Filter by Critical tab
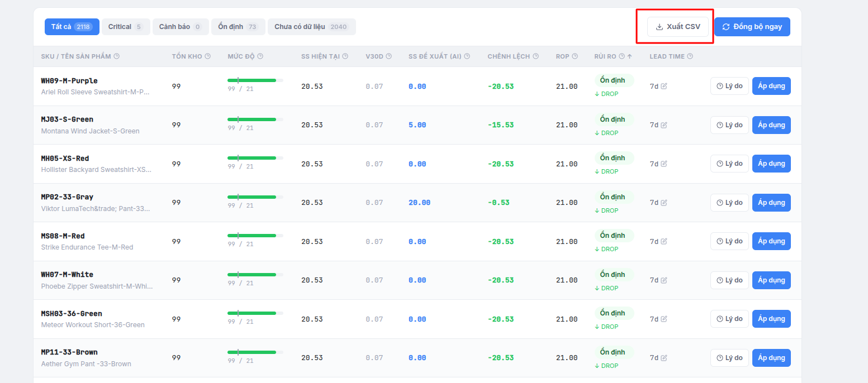Screen dimensions: 868x383 tap(126, 27)
